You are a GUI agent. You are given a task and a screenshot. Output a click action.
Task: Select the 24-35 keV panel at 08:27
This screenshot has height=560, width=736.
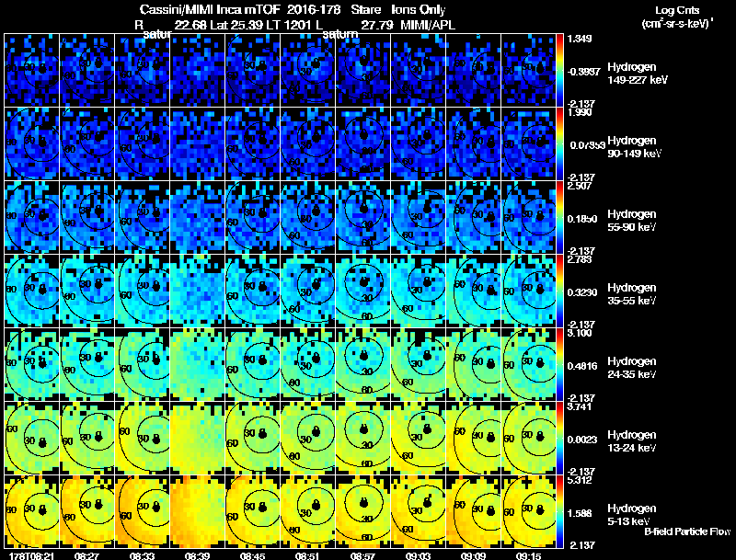coord(87,364)
